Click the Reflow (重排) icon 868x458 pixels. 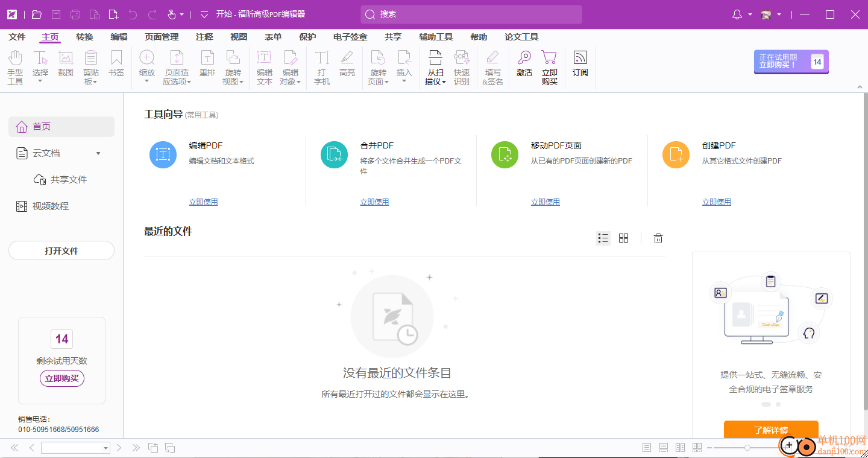(x=207, y=58)
